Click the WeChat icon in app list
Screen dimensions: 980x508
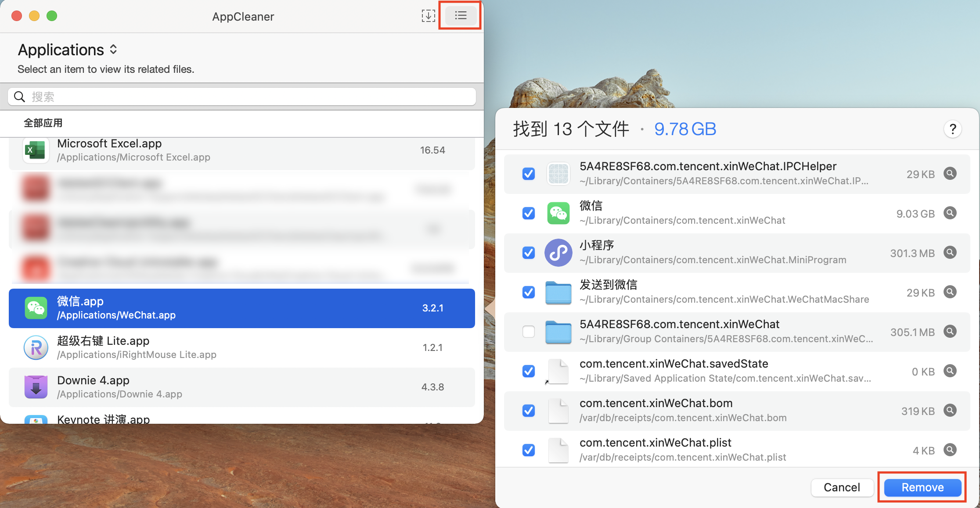[36, 308]
